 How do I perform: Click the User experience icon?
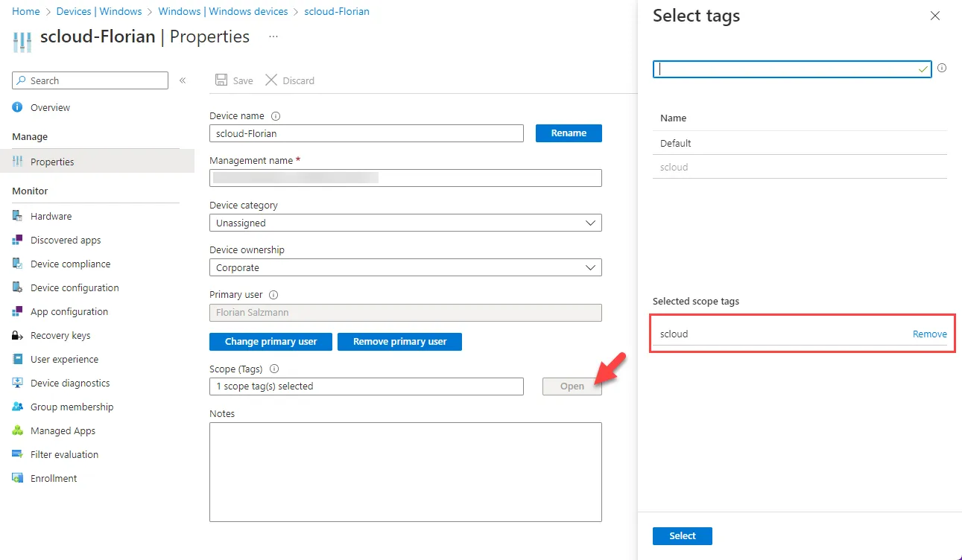tap(18, 359)
